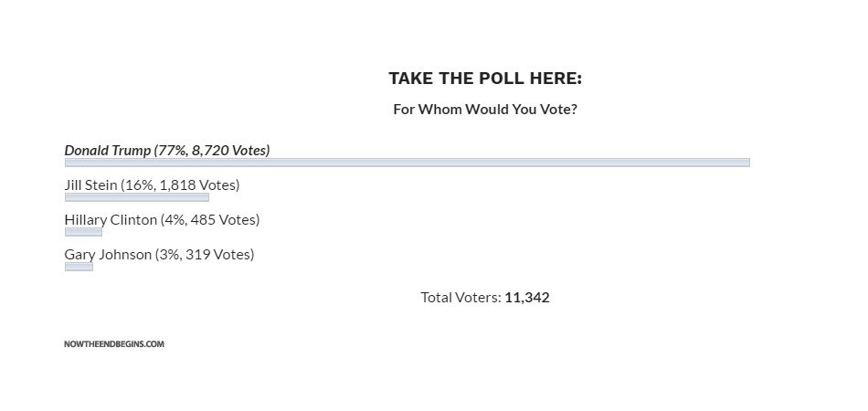Screen dimensions: 868x411
Task: Click the Donald Trump candidate name
Action: 108,151
